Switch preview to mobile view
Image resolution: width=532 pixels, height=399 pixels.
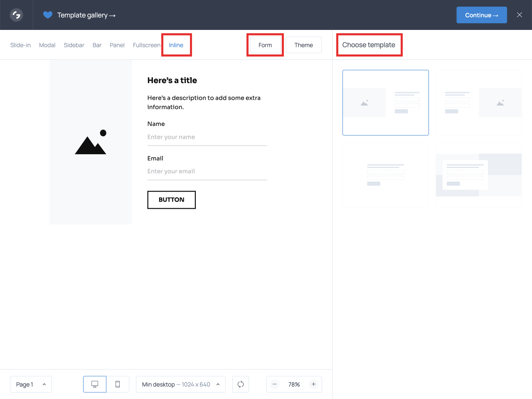coord(118,384)
